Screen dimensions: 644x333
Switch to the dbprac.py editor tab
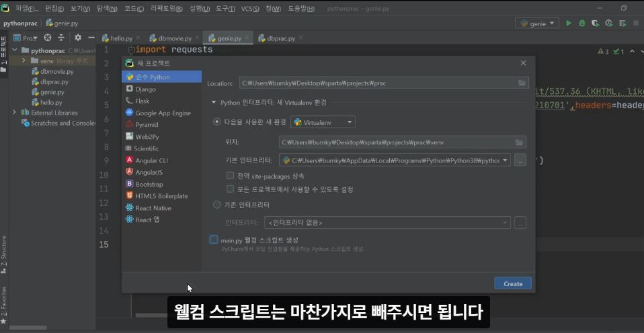coord(281,38)
